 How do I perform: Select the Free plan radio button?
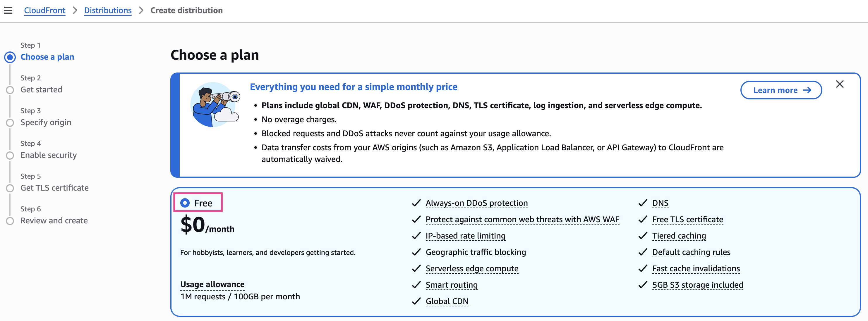coord(185,203)
